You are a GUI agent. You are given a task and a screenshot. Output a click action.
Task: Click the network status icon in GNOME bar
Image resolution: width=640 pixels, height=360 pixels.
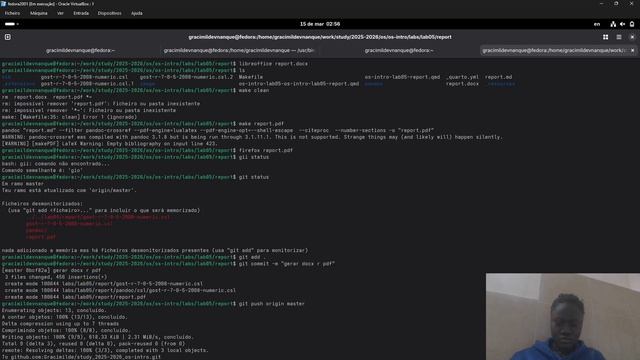[x=613, y=24]
